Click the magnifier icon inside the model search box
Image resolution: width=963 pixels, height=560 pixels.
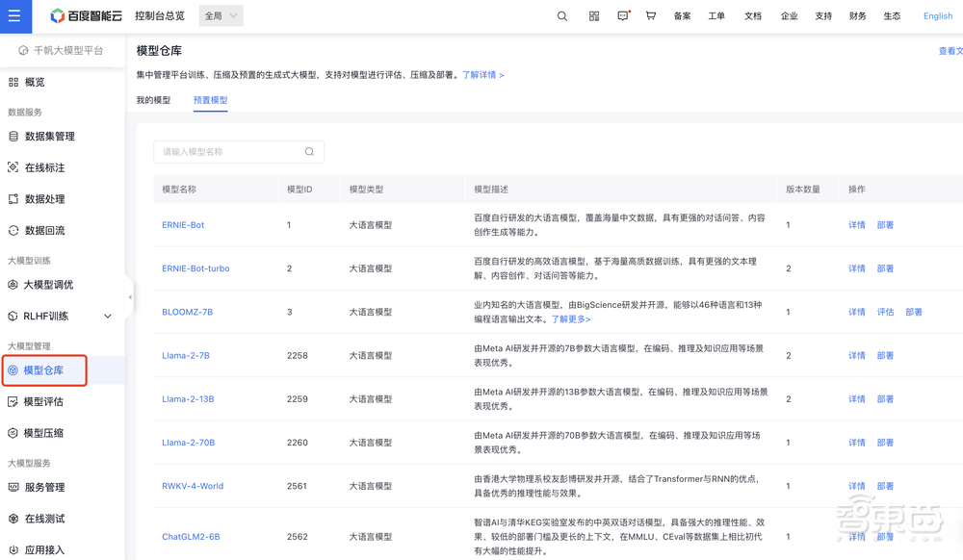pyautogui.click(x=309, y=152)
